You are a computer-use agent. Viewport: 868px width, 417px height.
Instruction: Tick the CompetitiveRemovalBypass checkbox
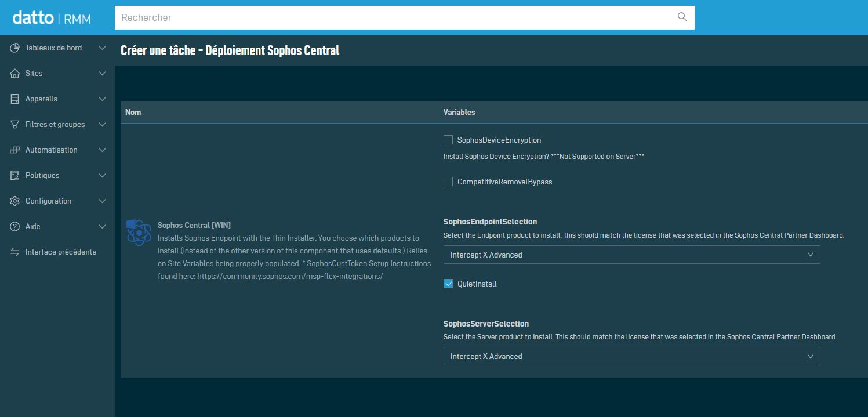click(448, 182)
